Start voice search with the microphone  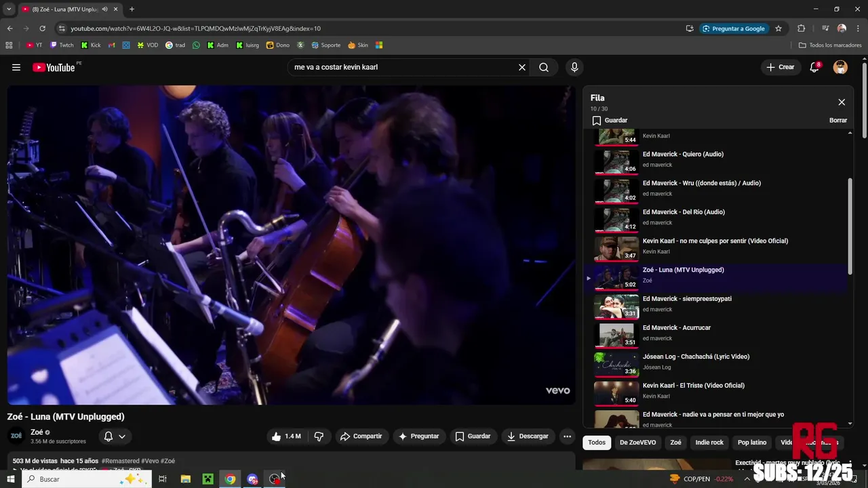pos(574,67)
